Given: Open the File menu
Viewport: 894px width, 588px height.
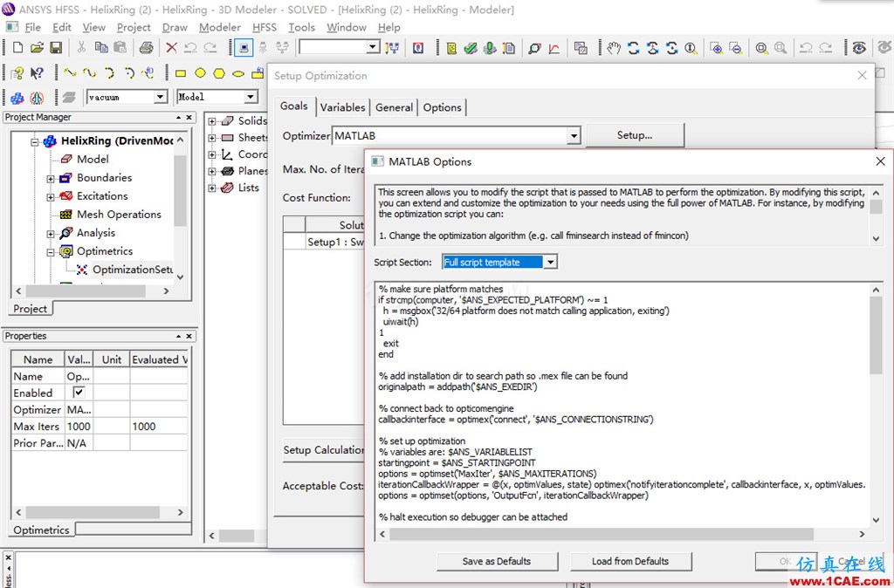Looking at the screenshot, I should coord(32,27).
